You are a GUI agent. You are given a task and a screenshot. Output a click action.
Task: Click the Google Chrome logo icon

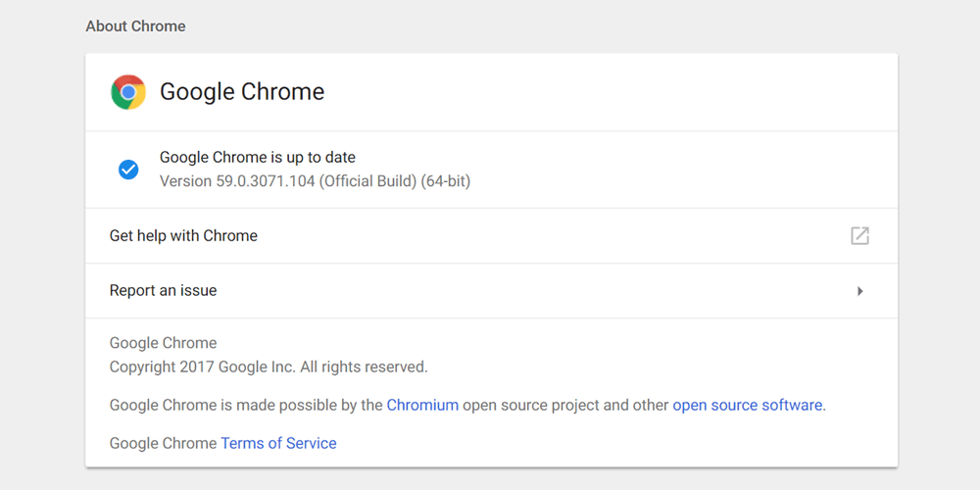coord(128,92)
